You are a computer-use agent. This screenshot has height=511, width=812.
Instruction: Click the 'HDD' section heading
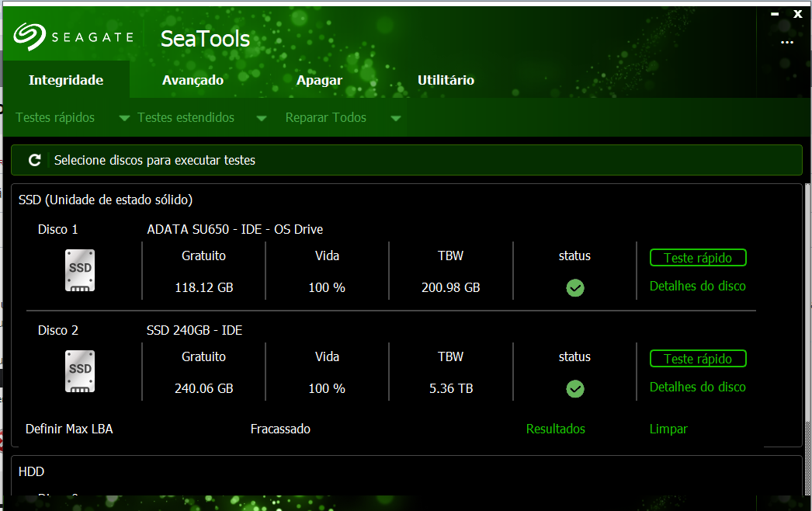32,471
